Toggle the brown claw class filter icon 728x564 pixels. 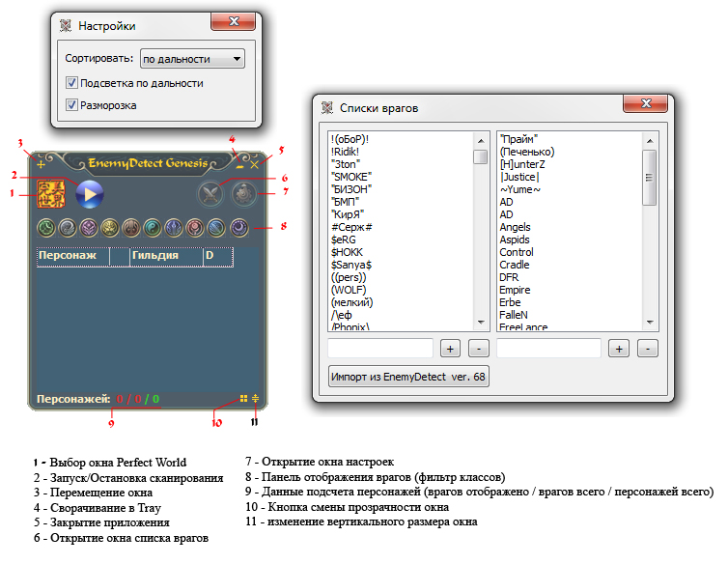[131, 228]
